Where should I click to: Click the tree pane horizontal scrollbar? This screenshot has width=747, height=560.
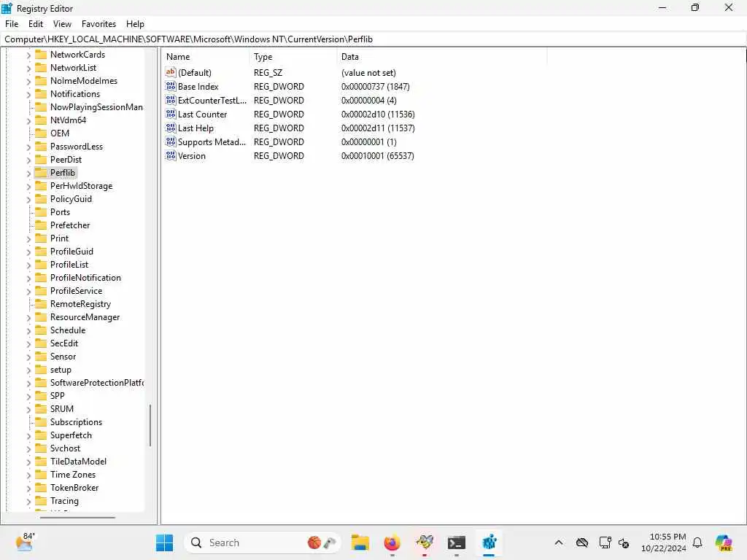pyautogui.click(x=77, y=517)
